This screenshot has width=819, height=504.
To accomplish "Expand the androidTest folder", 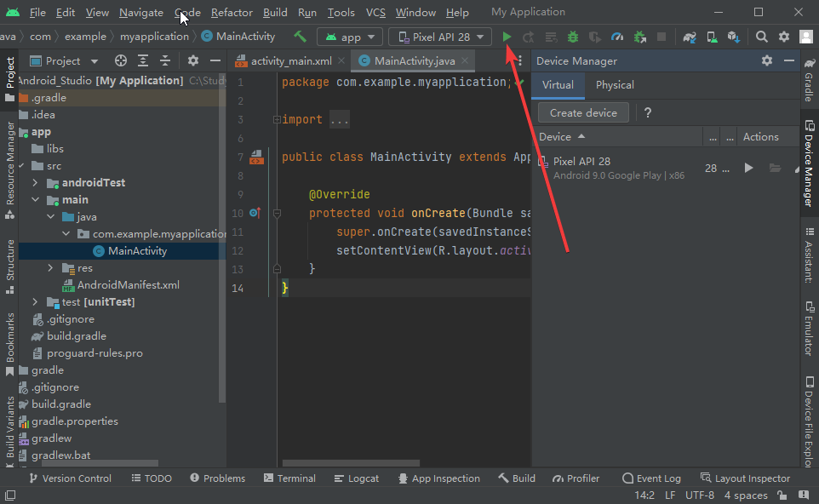I will 35,183.
